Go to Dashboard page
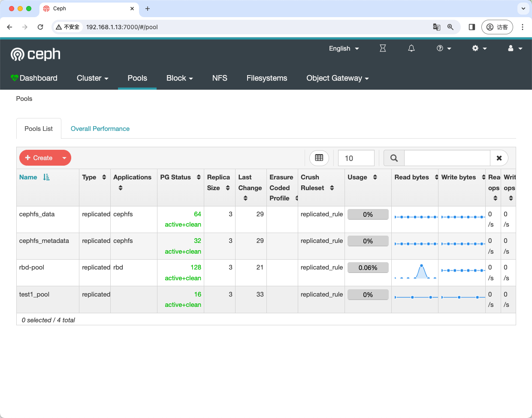532x418 pixels. (34, 78)
